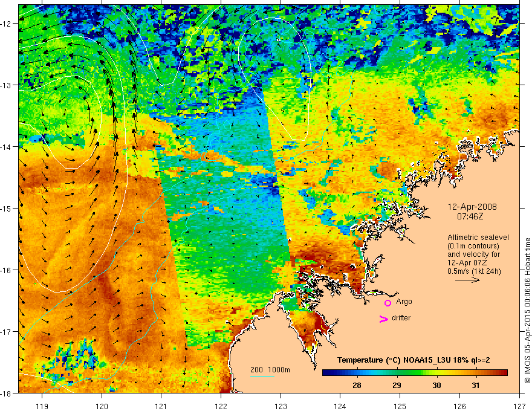Click longitude label '119' on bottom axis
532x411 pixels.
42,406
